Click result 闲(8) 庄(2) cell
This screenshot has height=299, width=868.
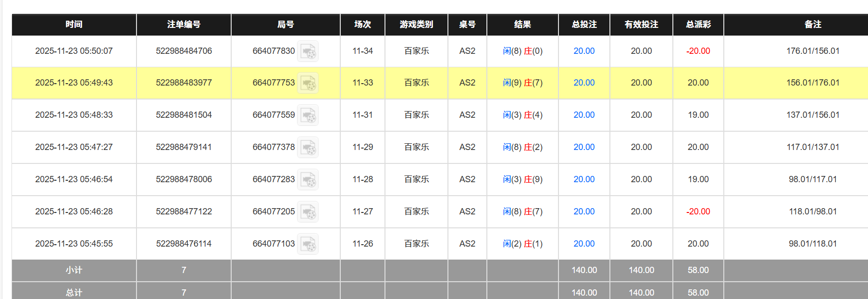(x=522, y=147)
